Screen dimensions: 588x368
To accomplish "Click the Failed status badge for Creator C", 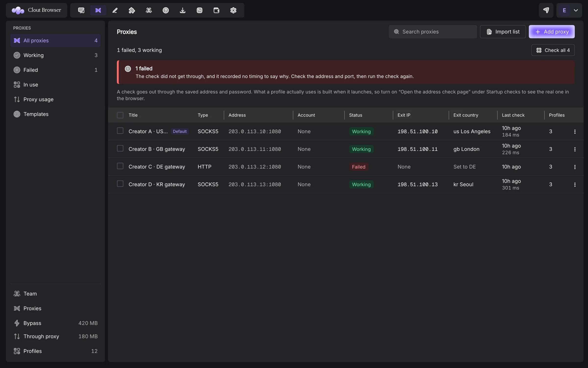I will coord(358,167).
